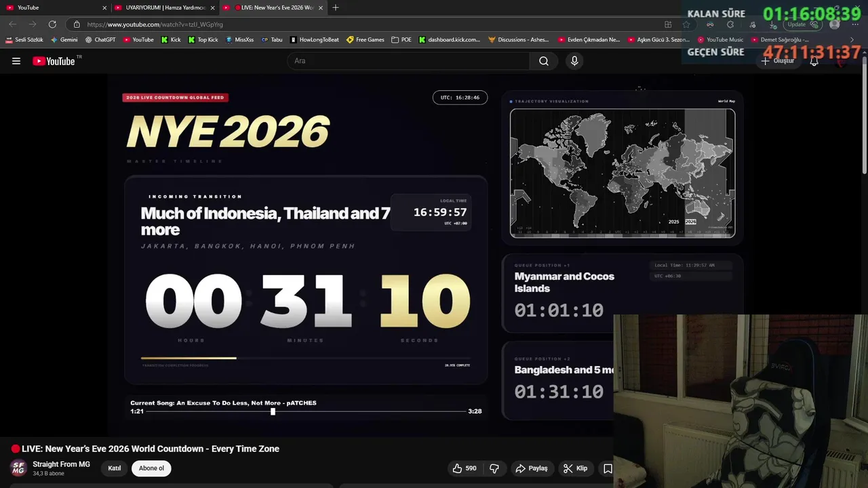The image size is (868, 488).
Task: Open the browser profile avatar
Action: point(835,24)
